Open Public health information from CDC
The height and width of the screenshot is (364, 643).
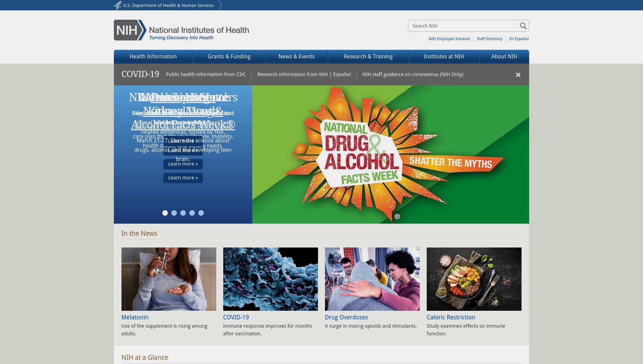click(x=206, y=74)
